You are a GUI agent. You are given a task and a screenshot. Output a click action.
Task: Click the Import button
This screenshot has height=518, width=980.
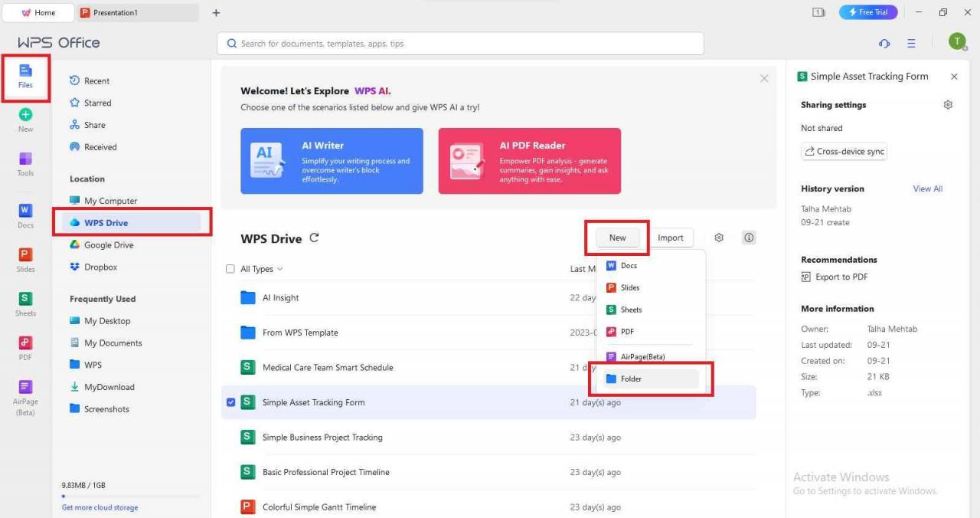[671, 238]
